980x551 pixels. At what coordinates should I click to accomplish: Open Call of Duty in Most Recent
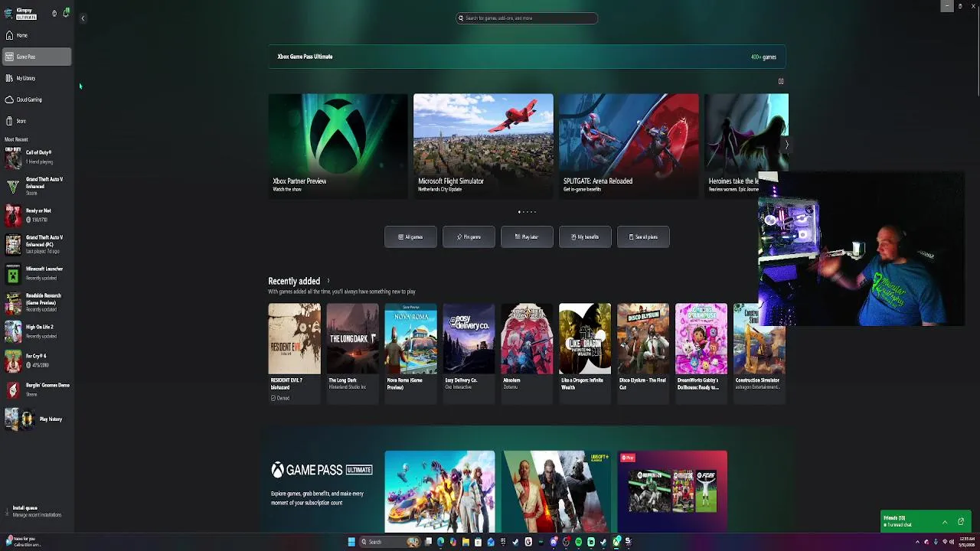tap(37, 157)
